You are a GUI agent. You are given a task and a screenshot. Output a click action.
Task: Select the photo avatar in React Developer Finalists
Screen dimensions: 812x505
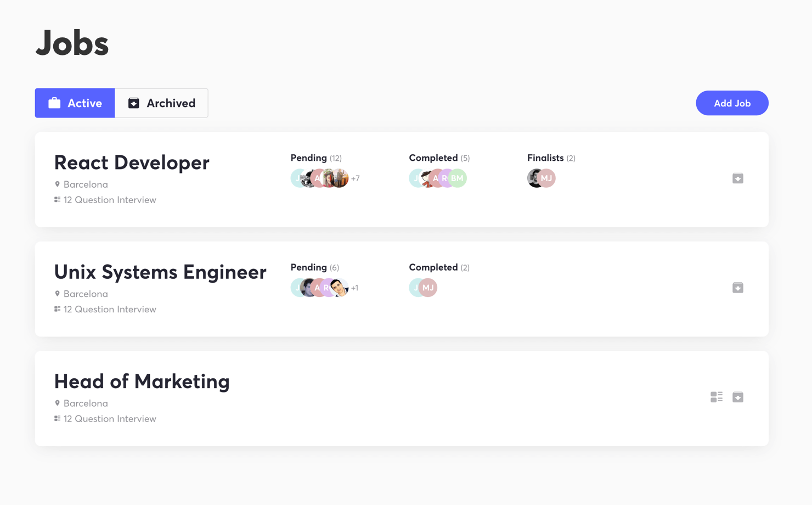[x=533, y=178]
